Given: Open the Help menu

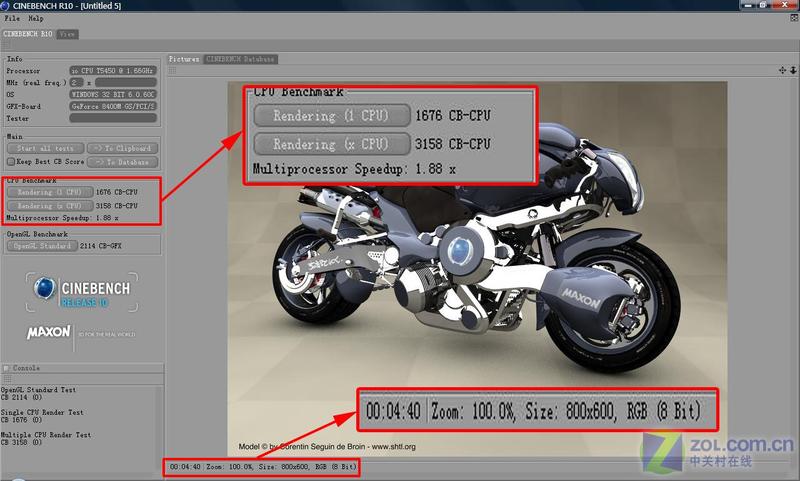Looking at the screenshot, I should coord(35,18).
